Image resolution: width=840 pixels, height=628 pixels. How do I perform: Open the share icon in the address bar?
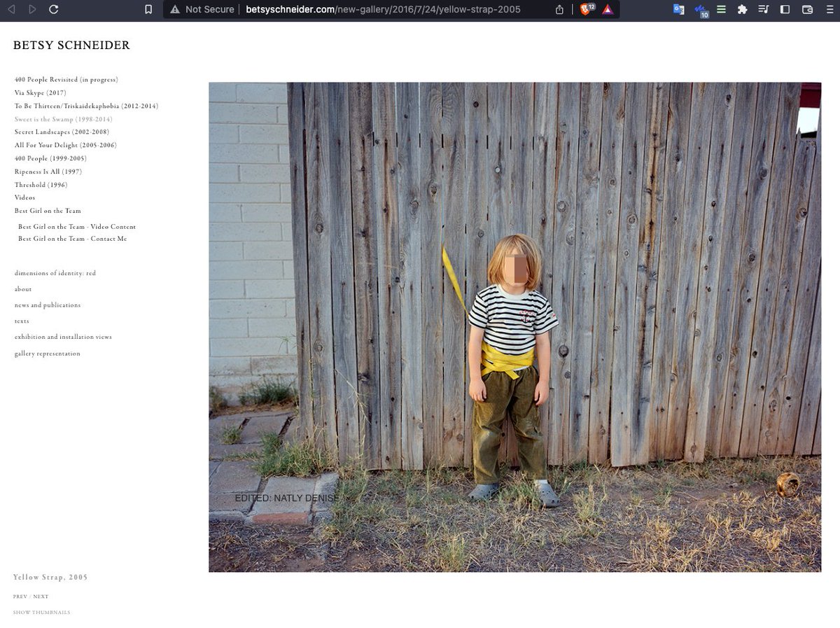559,10
